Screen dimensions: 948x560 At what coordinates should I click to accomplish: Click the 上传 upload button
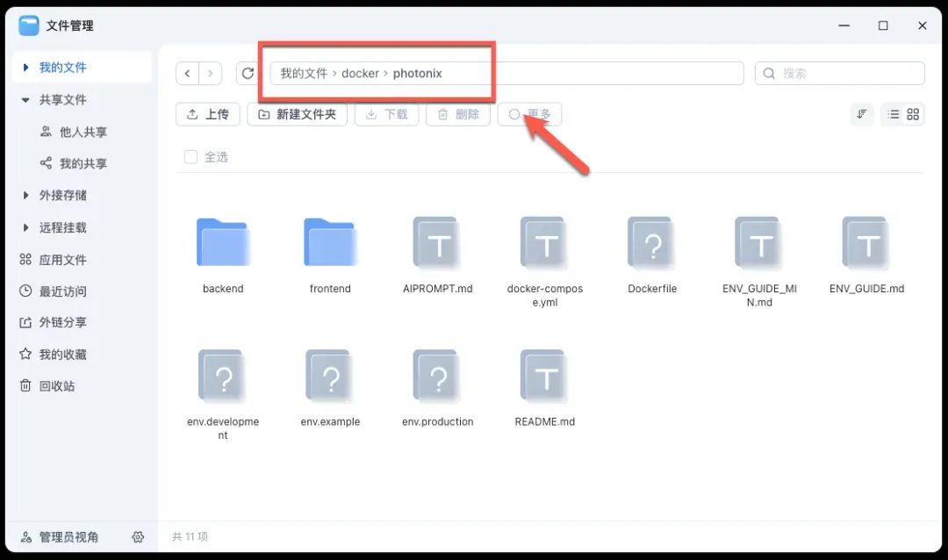pos(208,114)
